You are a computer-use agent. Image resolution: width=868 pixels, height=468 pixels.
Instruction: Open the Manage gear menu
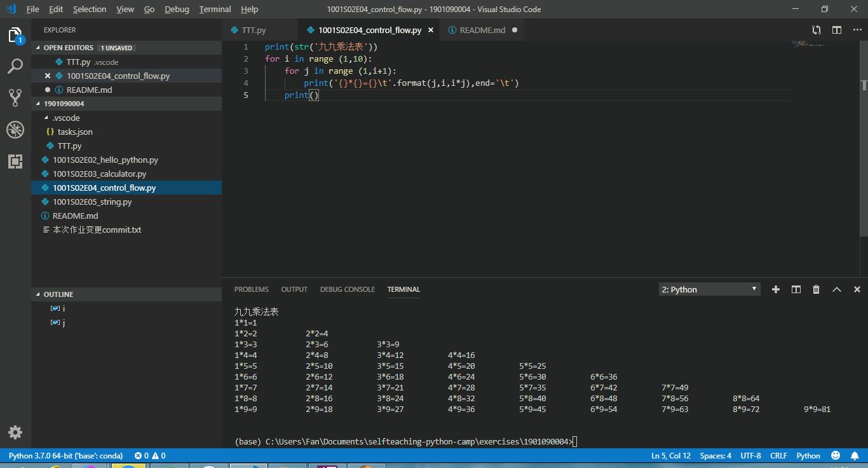click(15, 432)
